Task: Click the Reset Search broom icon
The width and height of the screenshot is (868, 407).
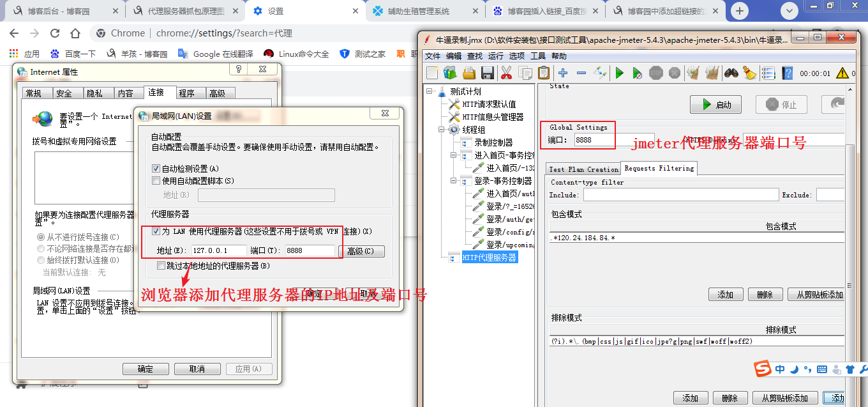Action: coord(749,73)
